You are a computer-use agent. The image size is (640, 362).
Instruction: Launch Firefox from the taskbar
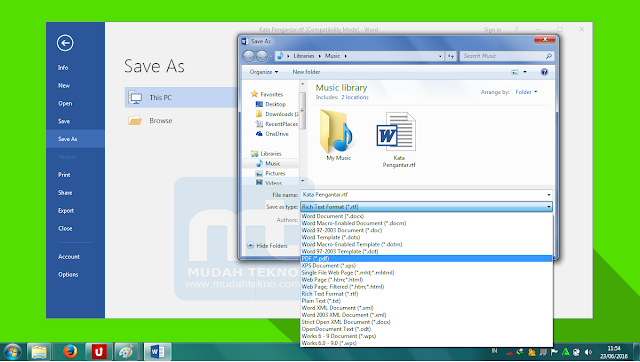[x=70, y=351]
